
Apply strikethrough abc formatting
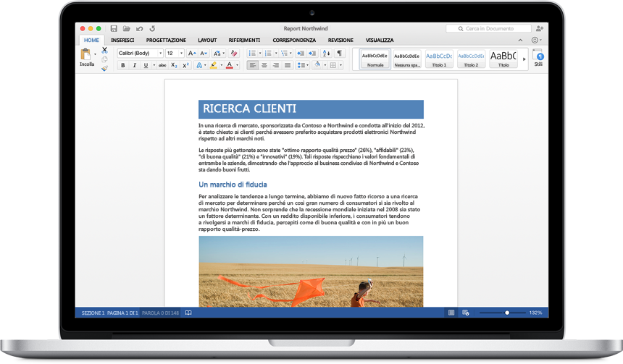coord(162,66)
